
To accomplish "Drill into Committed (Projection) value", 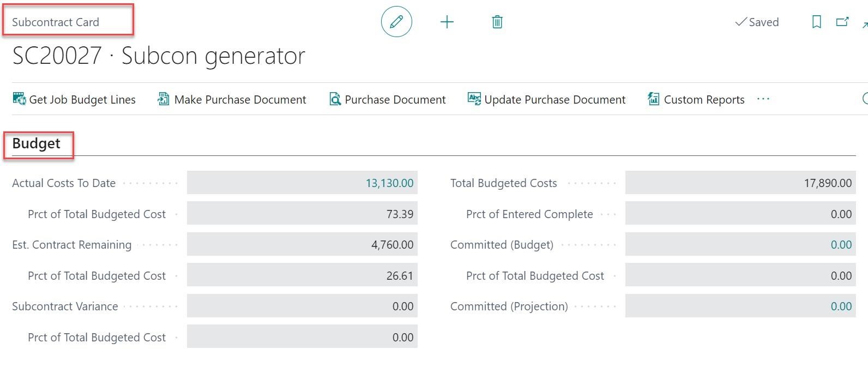I will (x=841, y=306).
